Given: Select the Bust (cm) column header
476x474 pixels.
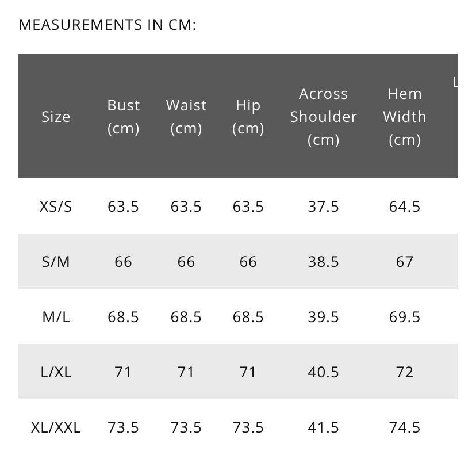Looking at the screenshot, I should click(x=124, y=117).
